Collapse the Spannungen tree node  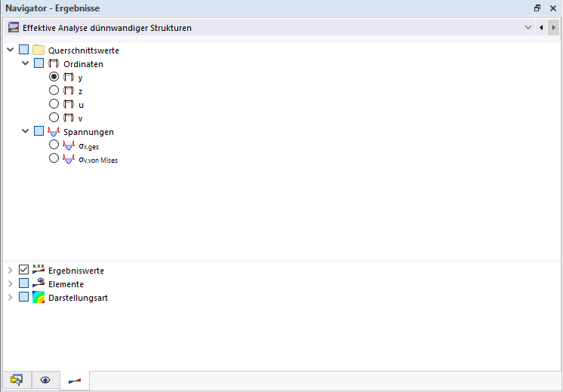click(x=25, y=131)
